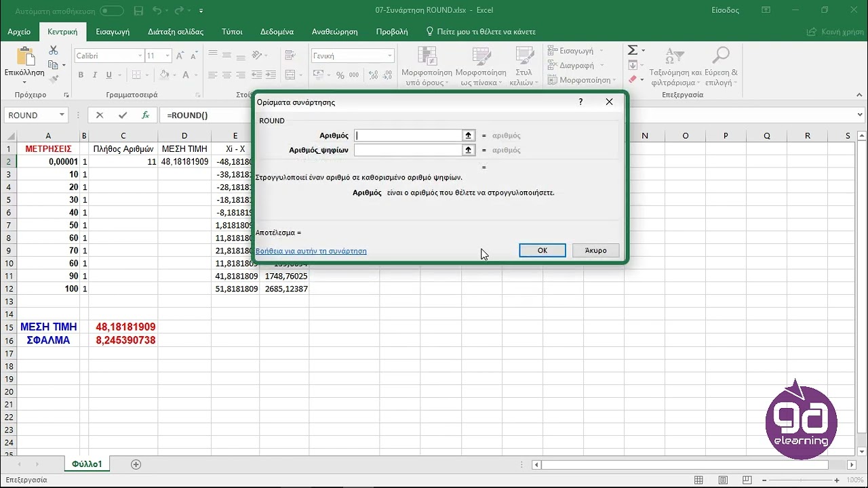868x488 pixels.
Task: Open Μορφοποίηση υπό όρους menu
Action: click(427, 66)
